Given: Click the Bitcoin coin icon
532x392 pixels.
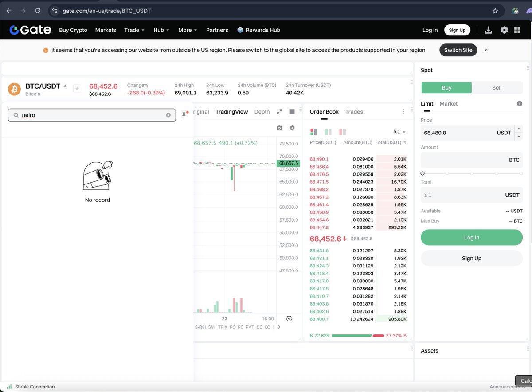Looking at the screenshot, I should pos(15,90).
